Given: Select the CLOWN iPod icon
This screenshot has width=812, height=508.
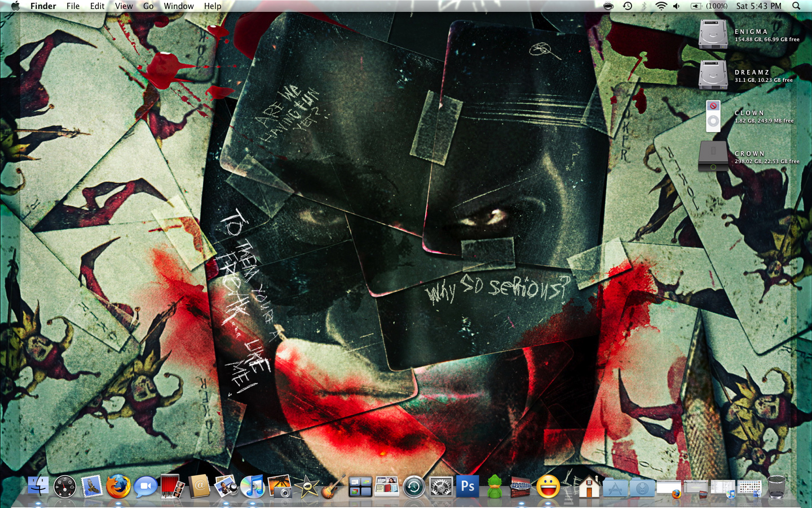Looking at the screenshot, I should [x=713, y=116].
